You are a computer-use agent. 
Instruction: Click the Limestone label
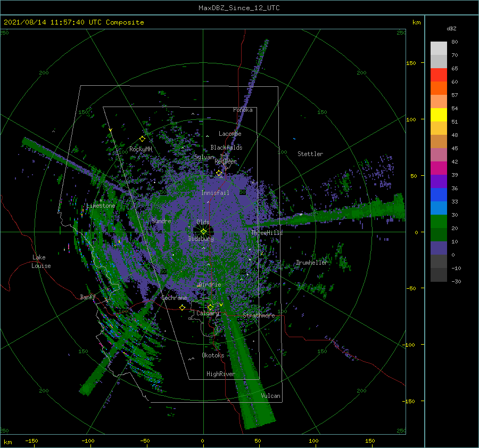pyautogui.click(x=101, y=206)
